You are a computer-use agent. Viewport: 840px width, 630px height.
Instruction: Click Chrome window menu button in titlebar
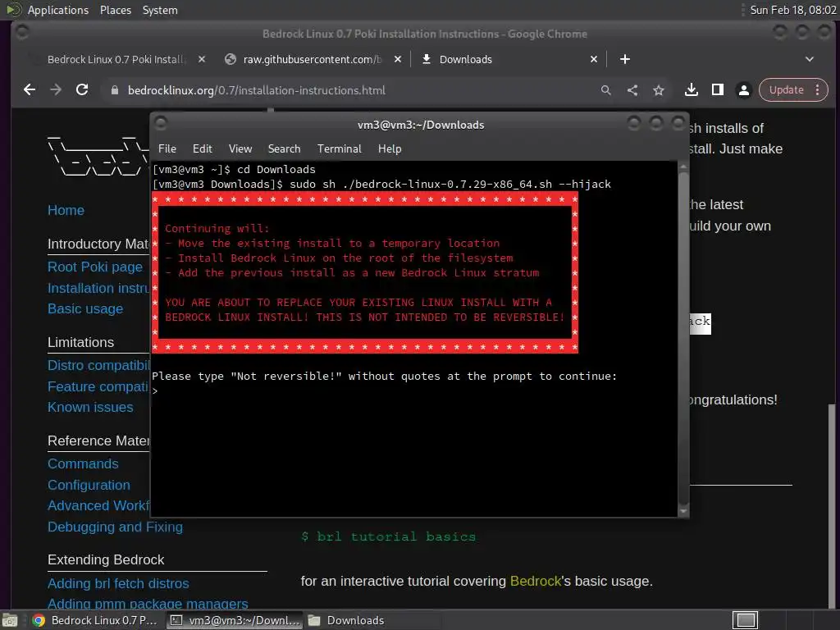coord(22,33)
